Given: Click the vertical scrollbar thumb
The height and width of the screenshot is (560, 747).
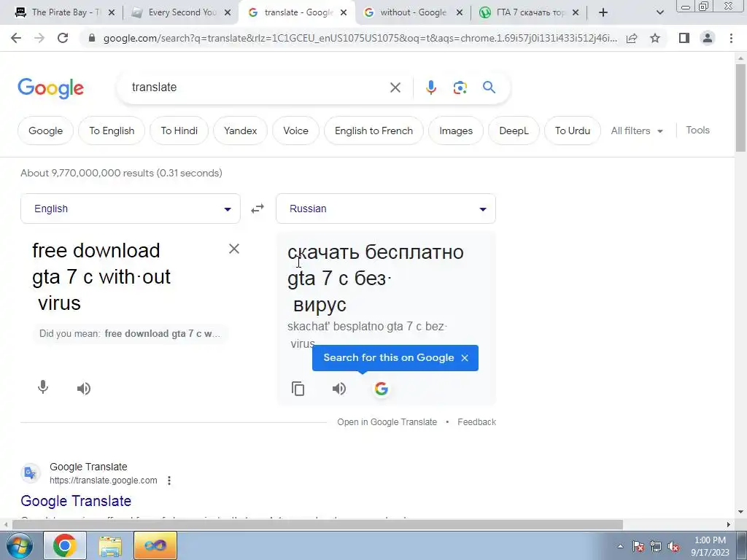Looking at the screenshot, I should pos(740,108).
